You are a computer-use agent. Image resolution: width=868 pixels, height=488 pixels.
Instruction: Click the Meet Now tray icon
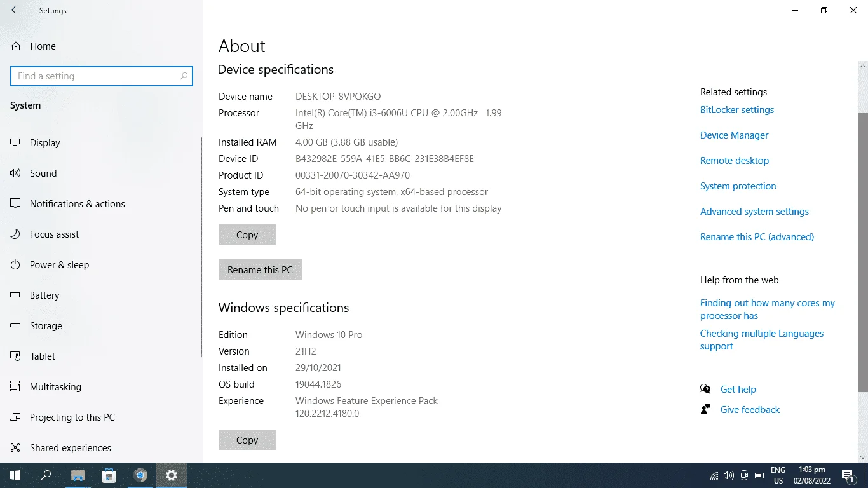point(744,475)
